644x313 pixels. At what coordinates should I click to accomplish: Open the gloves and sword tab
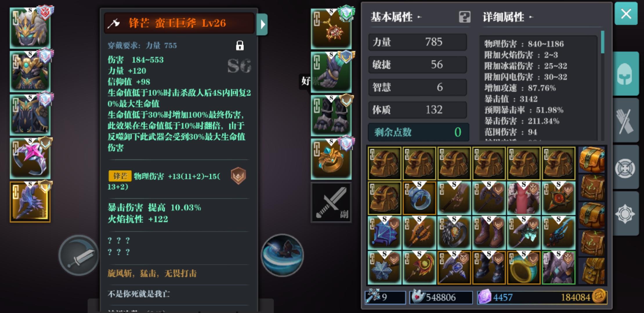point(626,120)
